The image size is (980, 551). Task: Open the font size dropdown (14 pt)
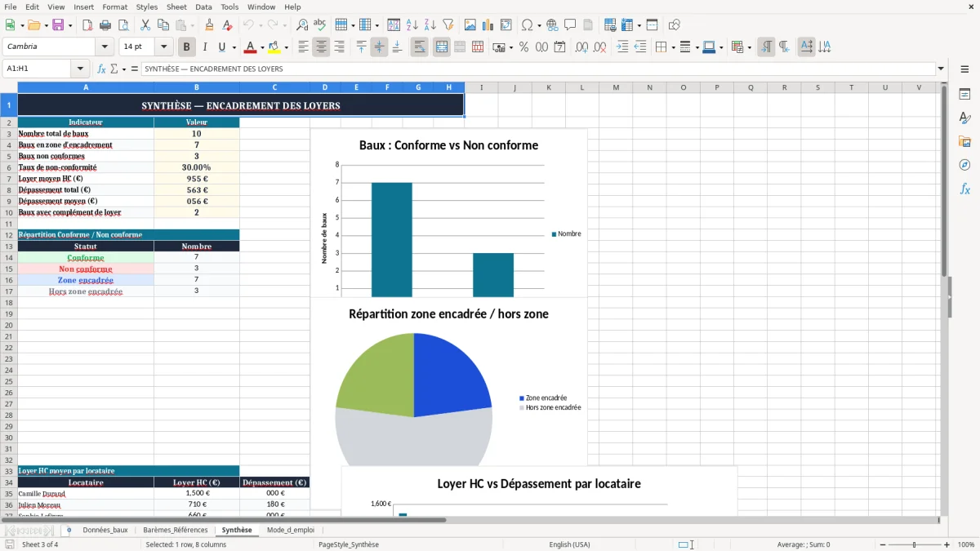(164, 47)
